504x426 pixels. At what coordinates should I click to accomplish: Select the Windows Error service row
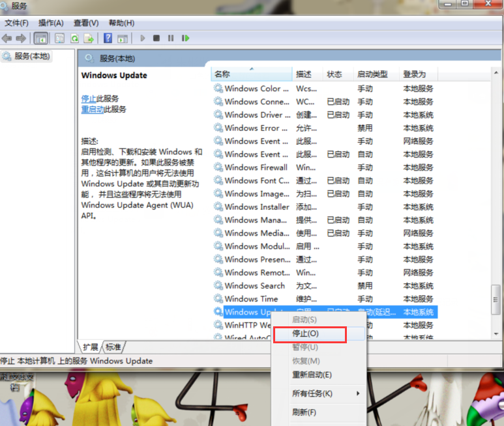(x=324, y=128)
